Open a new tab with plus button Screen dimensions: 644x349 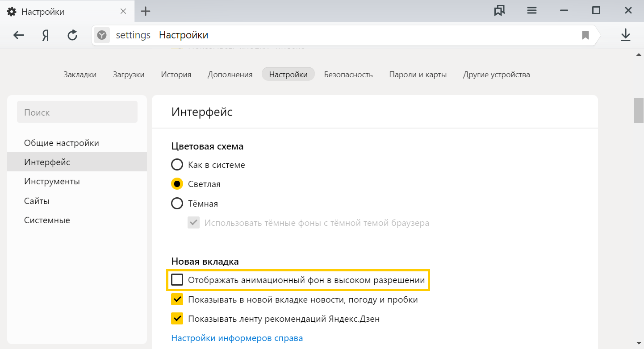146,12
